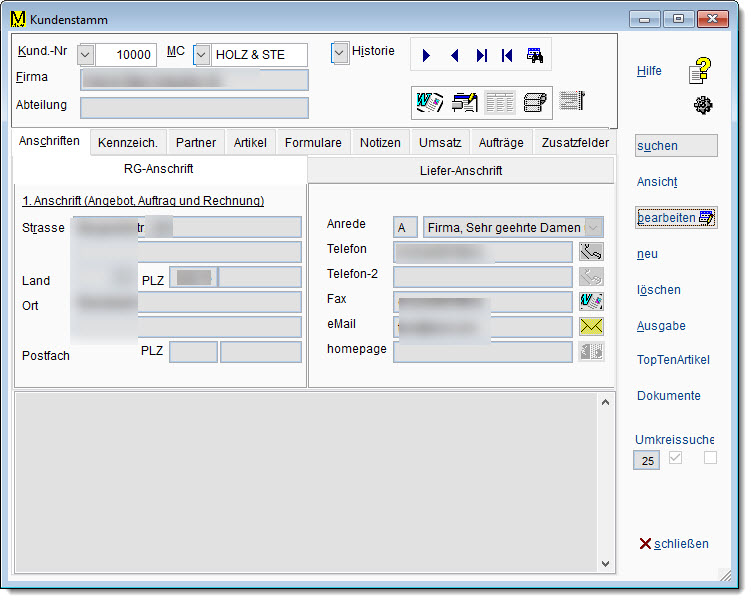Viewport: 751px width, 601px height.
Task: Click the eMail envelope icon
Action: pyautogui.click(x=591, y=326)
